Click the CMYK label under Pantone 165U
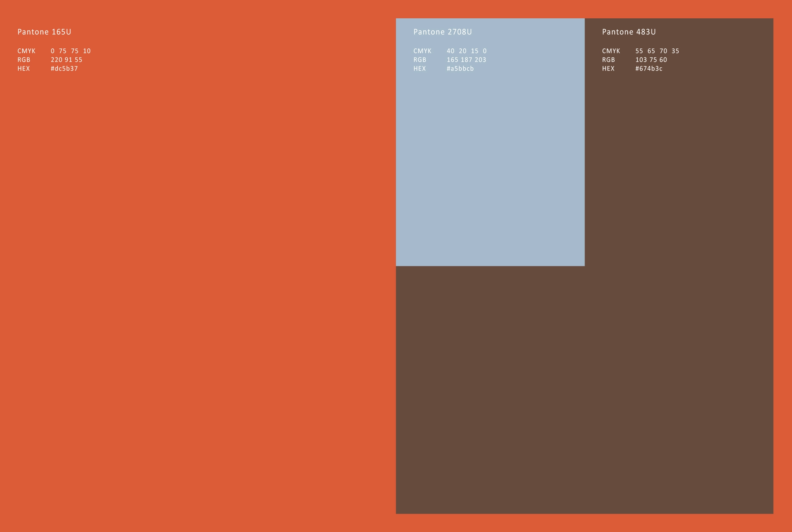Screen dimensions: 792x532 [x=27, y=51]
